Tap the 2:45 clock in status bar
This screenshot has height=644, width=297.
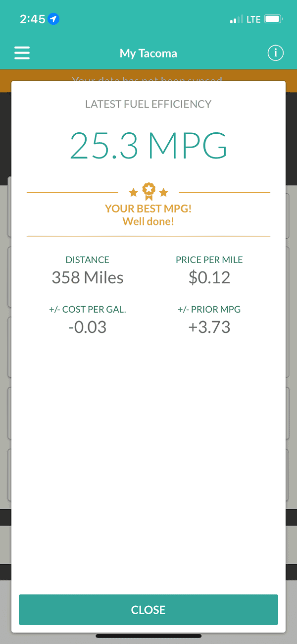33,19
